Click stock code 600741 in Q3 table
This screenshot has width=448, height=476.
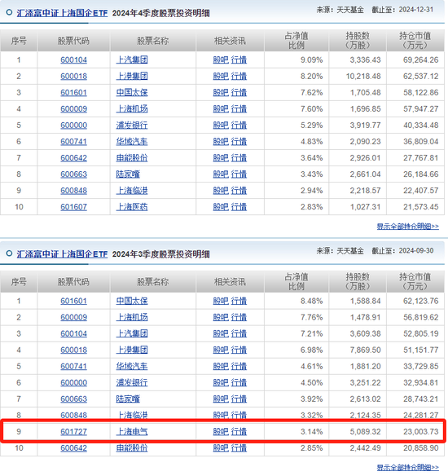tap(73, 367)
